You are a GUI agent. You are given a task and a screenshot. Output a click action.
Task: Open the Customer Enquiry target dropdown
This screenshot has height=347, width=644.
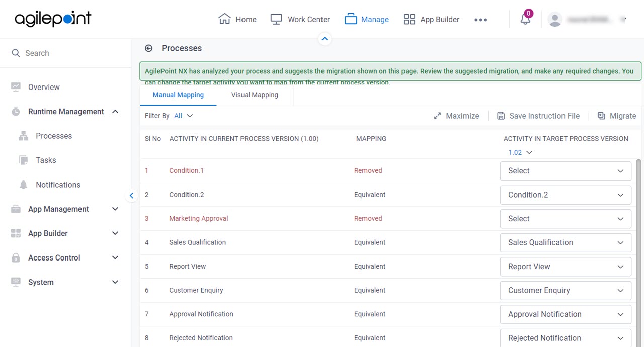566,290
